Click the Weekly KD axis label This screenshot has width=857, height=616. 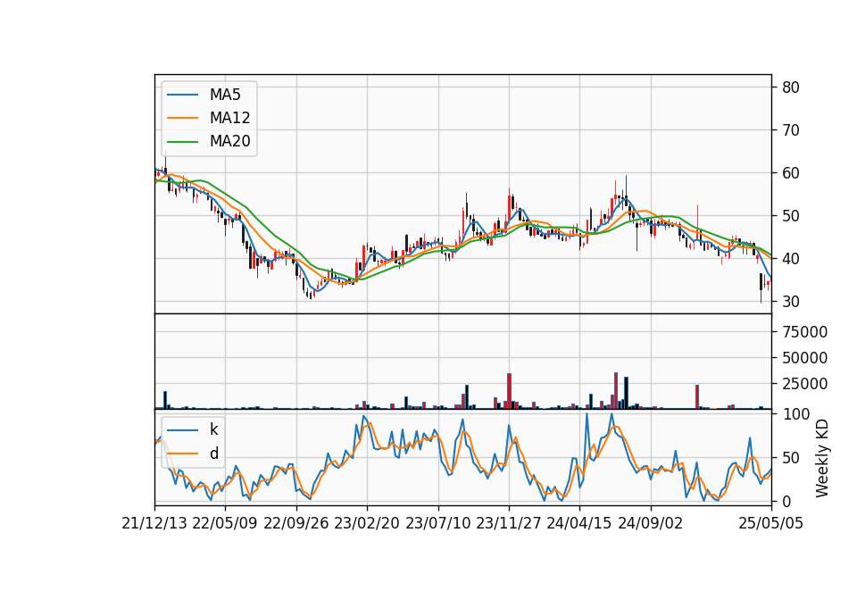pyautogui.click(x=821, y=458)
